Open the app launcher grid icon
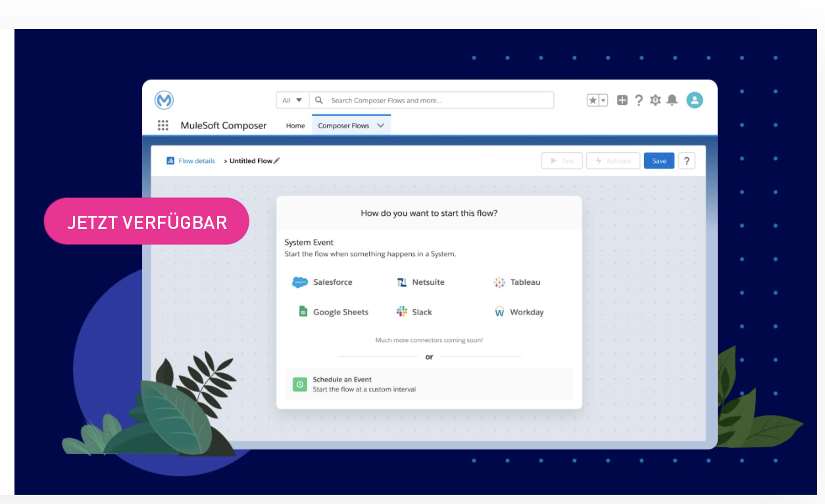Screen dimensions: 825x504 pos(163,126)
